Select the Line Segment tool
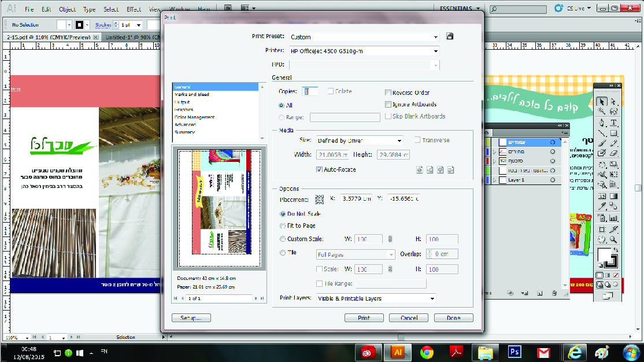This screenshot has height=362, width=644. pos(602,133)
